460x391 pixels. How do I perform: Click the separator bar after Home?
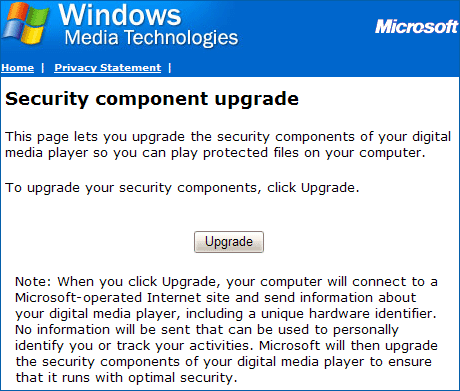pos(43,68)
